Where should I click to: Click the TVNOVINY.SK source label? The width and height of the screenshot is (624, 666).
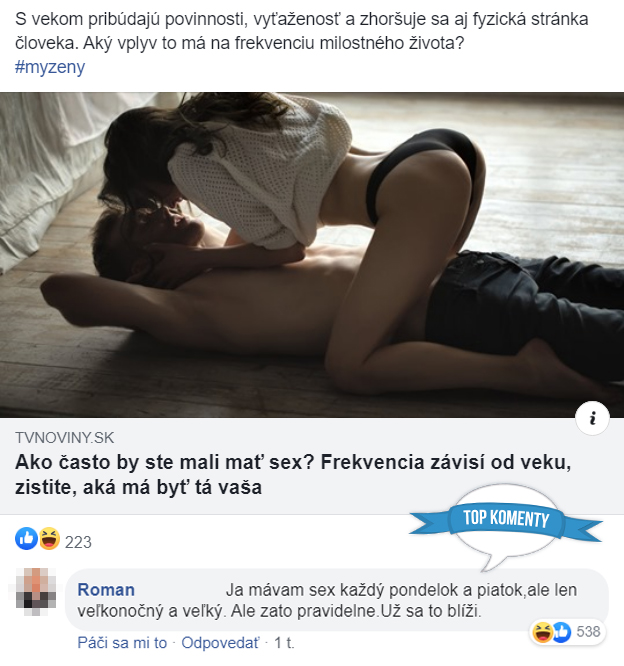coord(65,438)
